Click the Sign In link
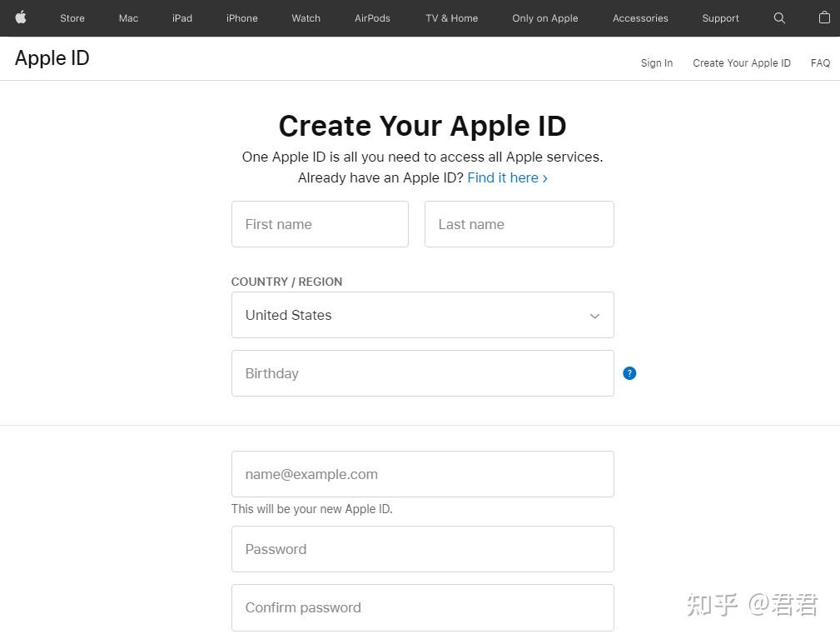Screen dimensions: 840x639 pyautogui.click(x=656, y=62)
